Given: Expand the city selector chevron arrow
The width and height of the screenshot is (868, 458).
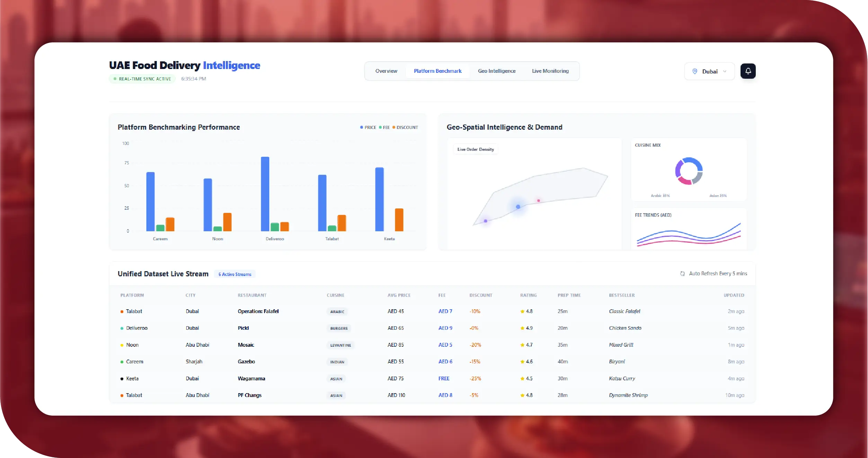Looking at the screenshot, I should (x=725, y=71).
